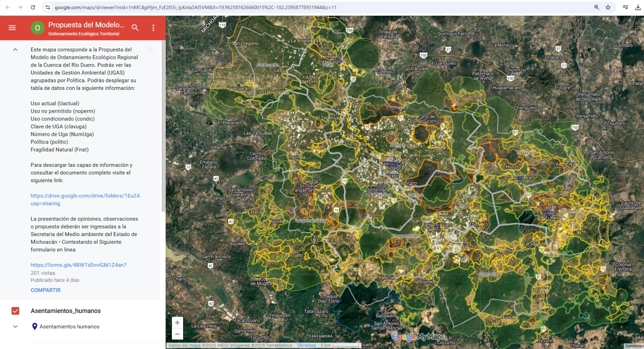644x349 pixels.
Task: Click the search magnifier in map header
Action: 135,28
